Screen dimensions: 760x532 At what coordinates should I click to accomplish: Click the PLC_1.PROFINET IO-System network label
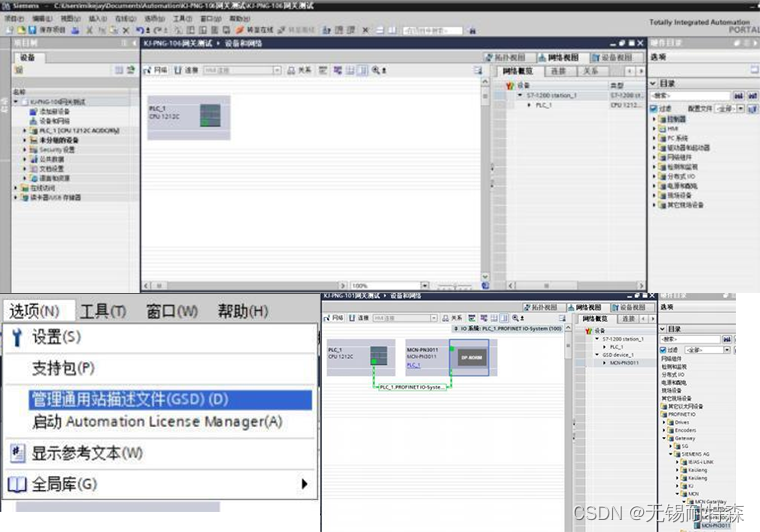point(412,387)
